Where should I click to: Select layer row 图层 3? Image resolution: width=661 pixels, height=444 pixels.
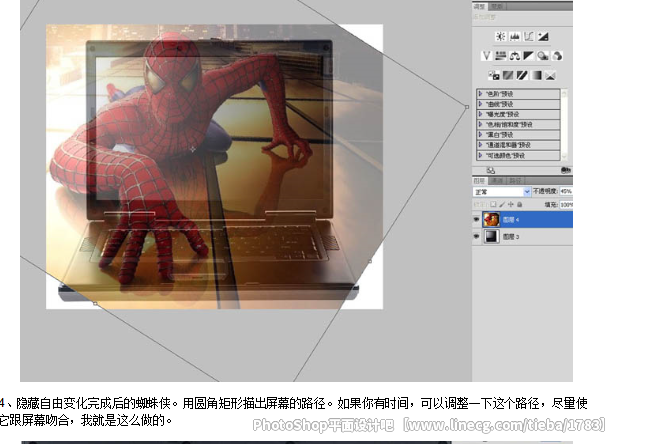[x=522, y=237]
